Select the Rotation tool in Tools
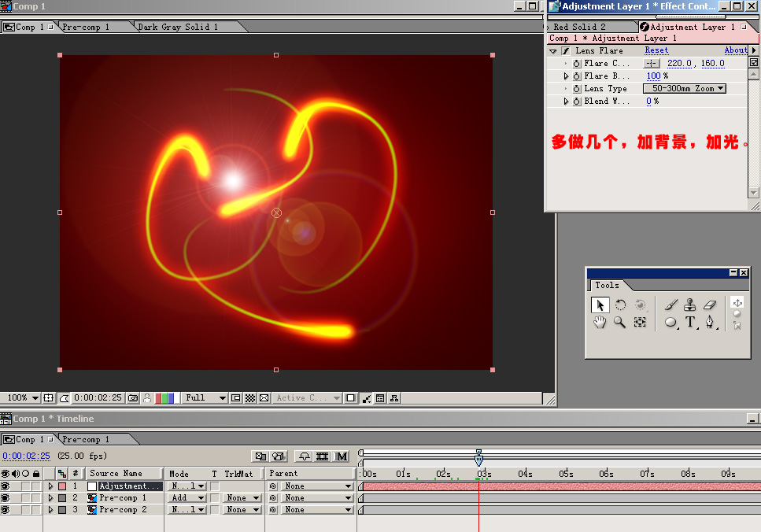Viewport: 761px width, 532px height. 620,305
